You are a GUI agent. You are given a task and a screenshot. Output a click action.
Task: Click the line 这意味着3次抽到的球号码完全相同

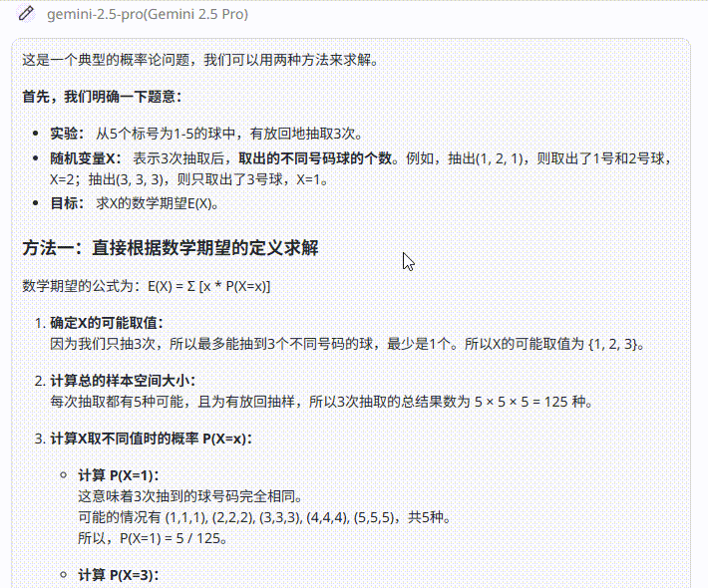click(189, 496)
